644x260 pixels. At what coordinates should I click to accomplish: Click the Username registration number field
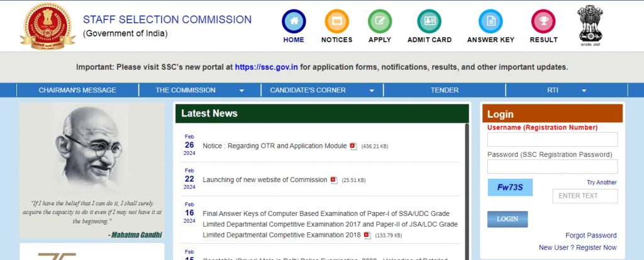(552, 140)
